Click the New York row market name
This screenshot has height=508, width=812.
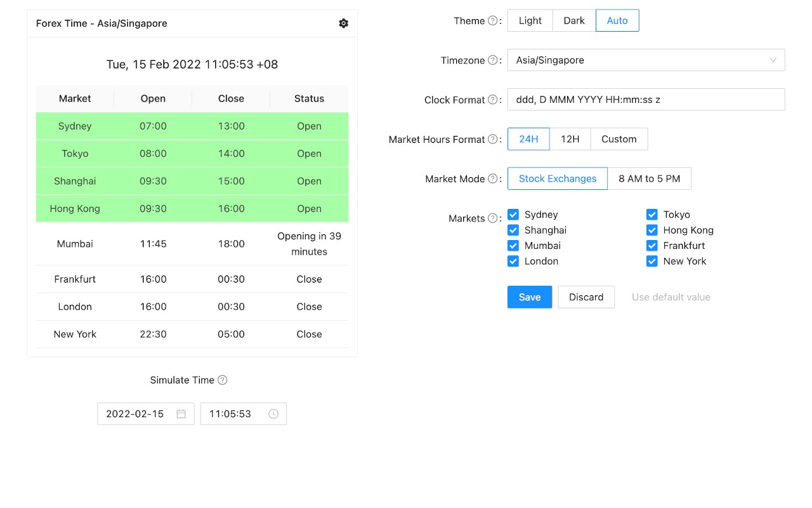(75, 334)
